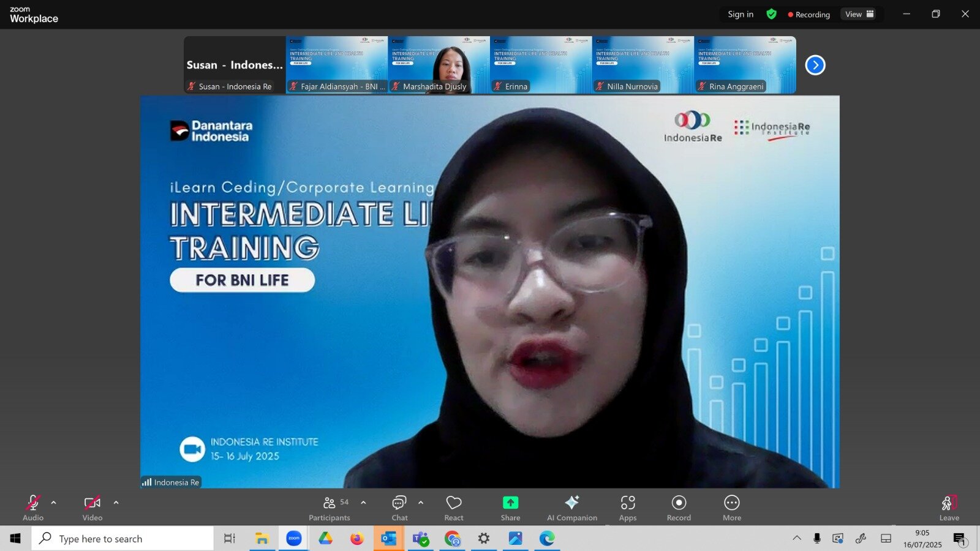Select Rina Anggraeni participant thumbnail
This screenshot has width=980, height=551.
(745, 65)
